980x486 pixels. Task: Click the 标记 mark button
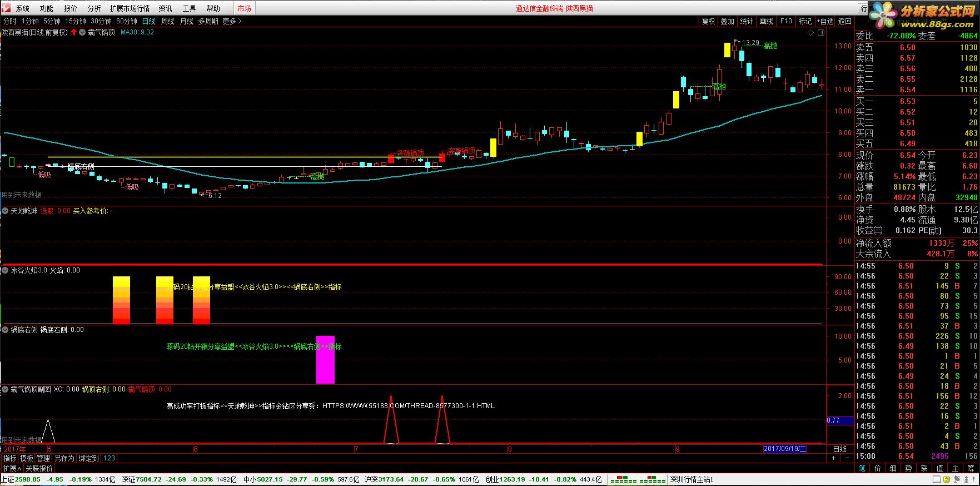805,21
